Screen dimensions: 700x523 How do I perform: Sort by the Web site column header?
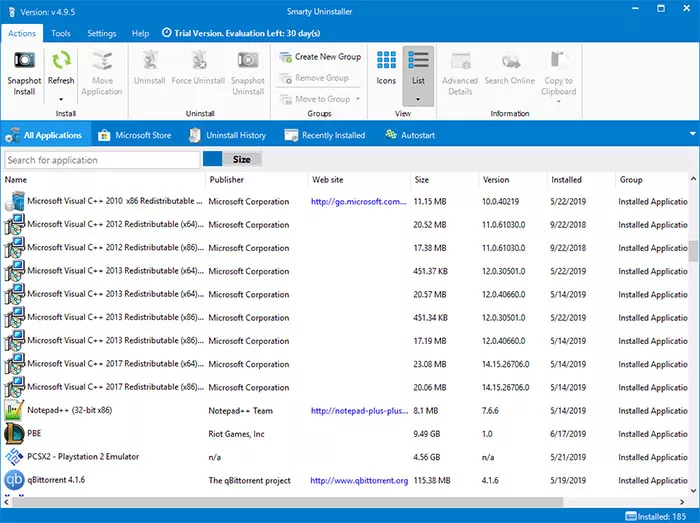(x=328, y=179)
